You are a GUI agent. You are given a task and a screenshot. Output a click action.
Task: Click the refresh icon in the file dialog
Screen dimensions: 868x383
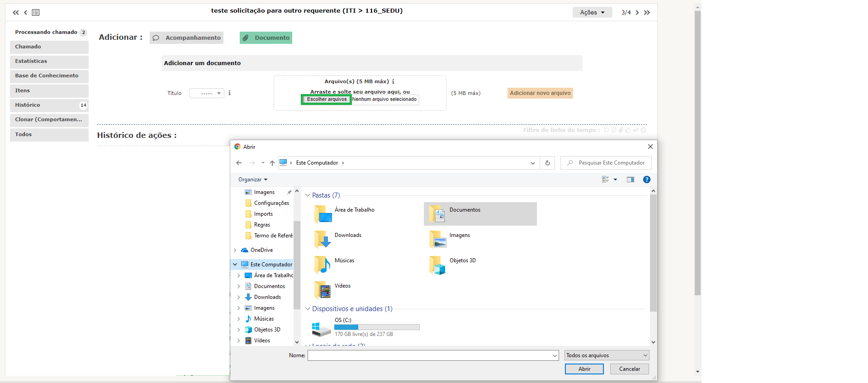pos(547,163)
